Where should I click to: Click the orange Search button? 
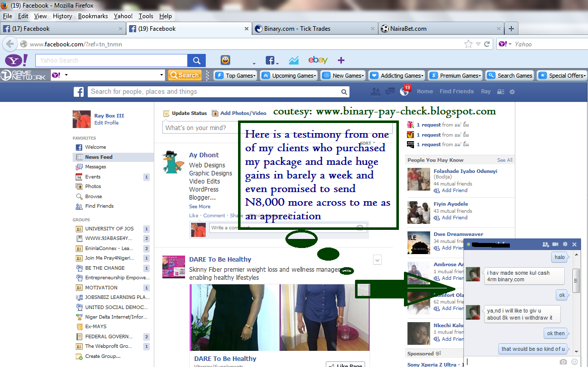(185, 75)
